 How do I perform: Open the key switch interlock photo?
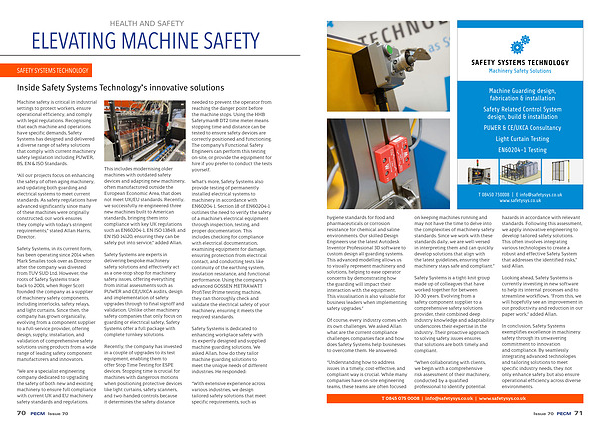388,66
